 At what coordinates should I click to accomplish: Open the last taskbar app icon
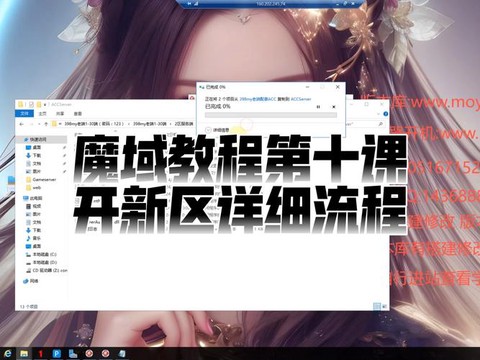pos(122,354)
